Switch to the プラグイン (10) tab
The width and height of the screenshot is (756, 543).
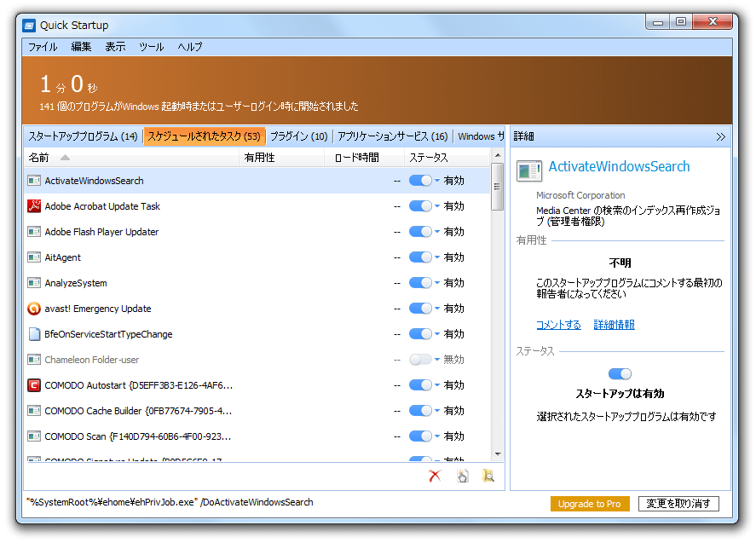pyautogui.click(x=298, y=136)
